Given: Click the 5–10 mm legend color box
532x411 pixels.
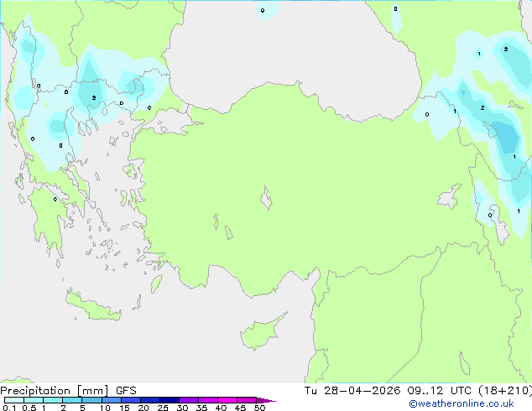Looking at the screenshot, I should click(91, 400).
